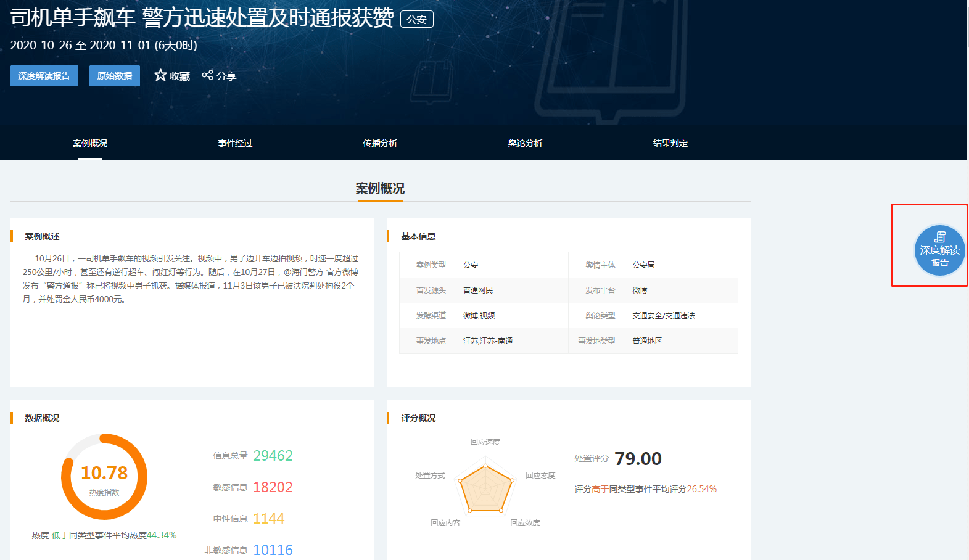969x560 pixels.
Task: Open the 深度解读报告 blue button
Action: (x=44, y=76)
